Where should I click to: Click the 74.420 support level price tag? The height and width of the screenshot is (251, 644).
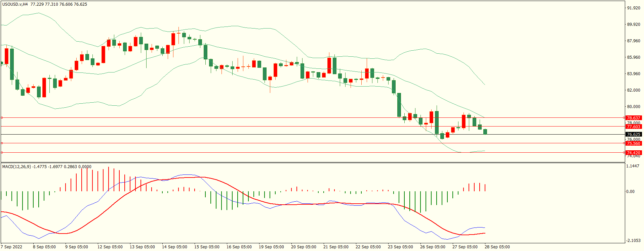point(633,153)
